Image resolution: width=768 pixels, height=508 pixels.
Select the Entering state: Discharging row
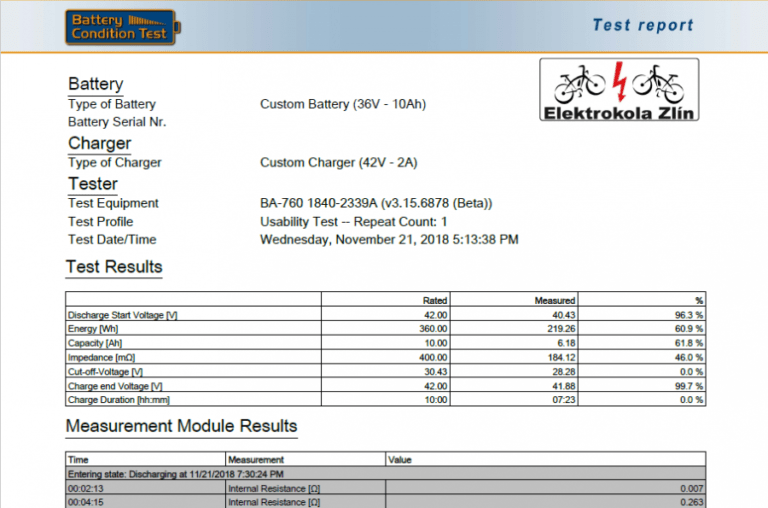pyautogui.click(x=385, y=474)
